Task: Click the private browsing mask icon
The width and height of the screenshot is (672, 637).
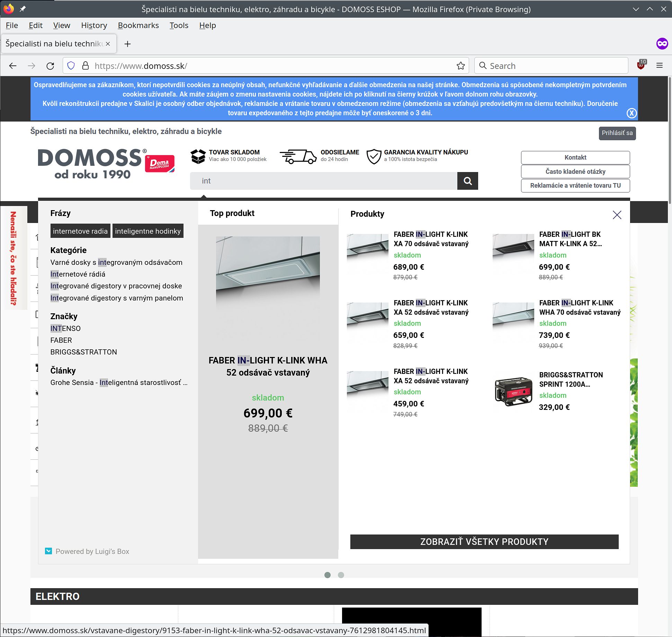Action: pyautogui.click(x=662, y=44)
